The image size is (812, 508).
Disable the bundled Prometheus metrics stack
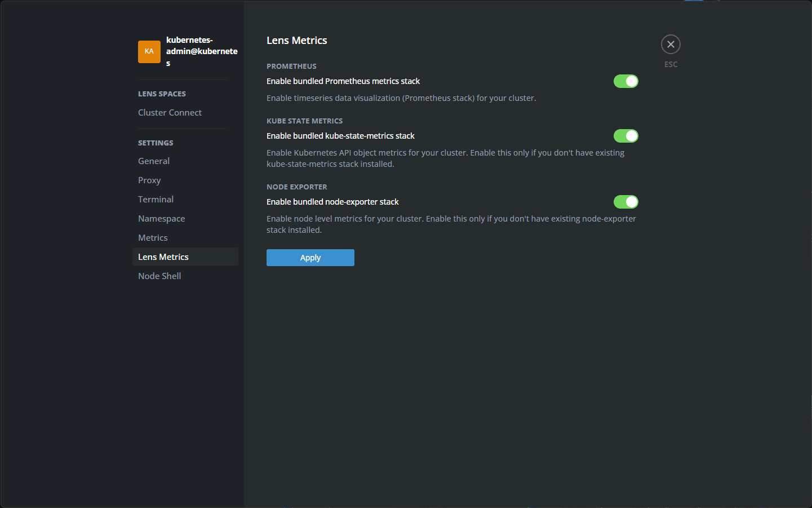pyautogui.click(x=626, y=81)
